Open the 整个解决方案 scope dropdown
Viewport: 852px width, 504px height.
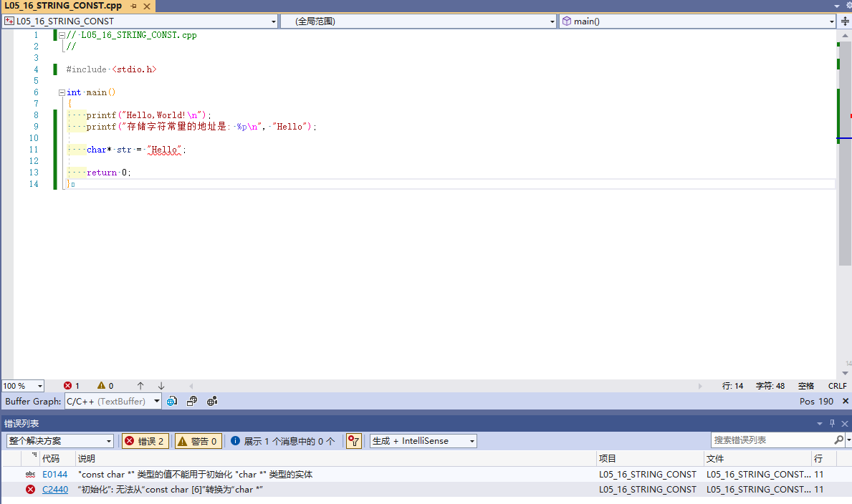point(59,441)
